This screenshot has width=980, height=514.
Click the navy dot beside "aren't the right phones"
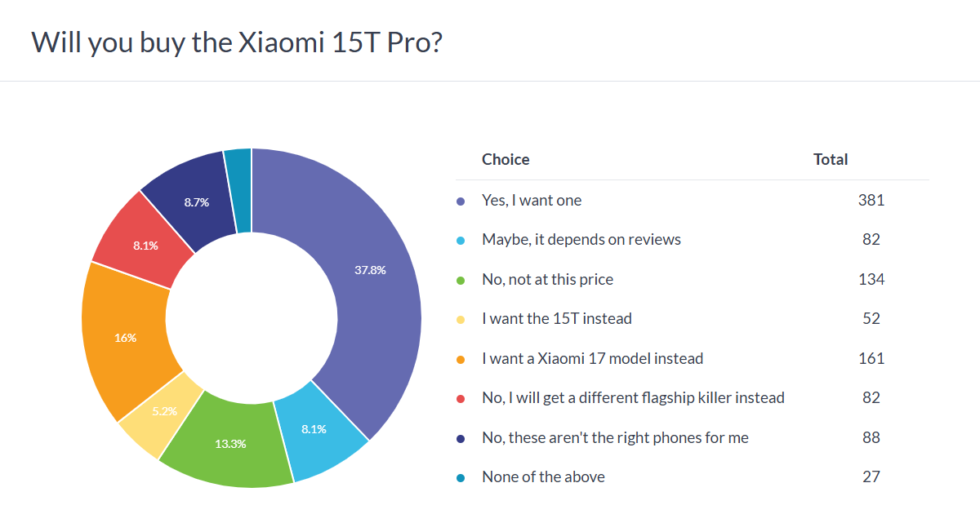[461, 439]
